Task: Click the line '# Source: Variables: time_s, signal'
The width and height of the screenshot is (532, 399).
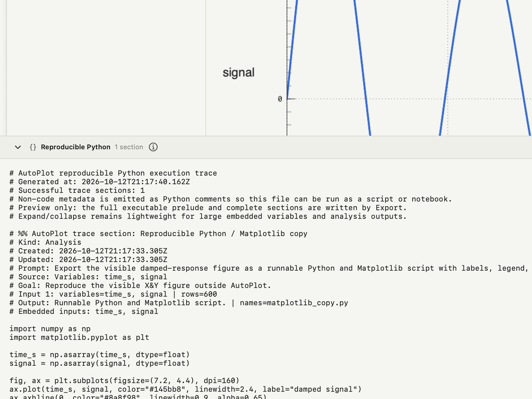Action: tap(89, 277)
